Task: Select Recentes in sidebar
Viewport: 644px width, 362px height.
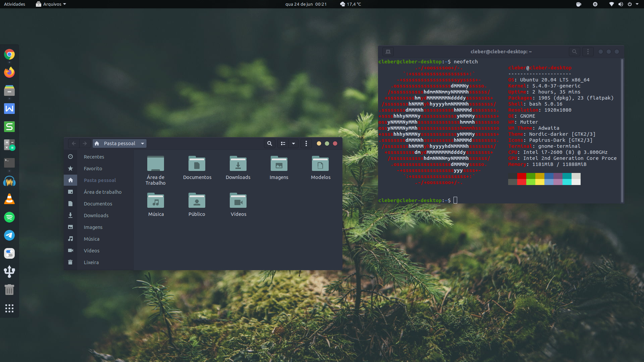Action: coord(94,157)
